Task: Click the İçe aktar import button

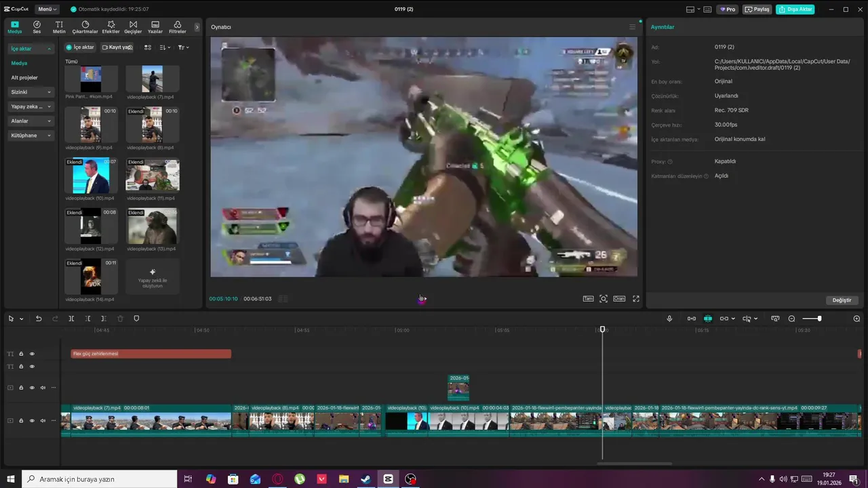Action: pos(80,47)
